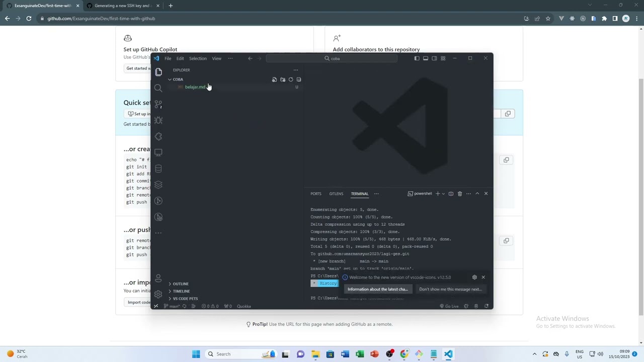Open the Explorer view in VS Code activity bar
Screen dimensions: 644x362
click(158, 72)
